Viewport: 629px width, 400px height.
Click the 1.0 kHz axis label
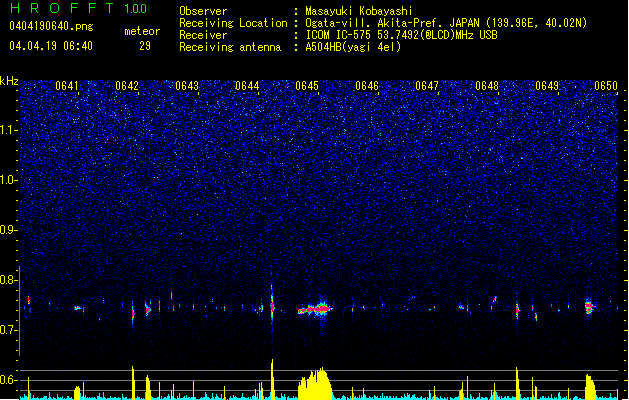pyautogui.click(x=9, y=180)
